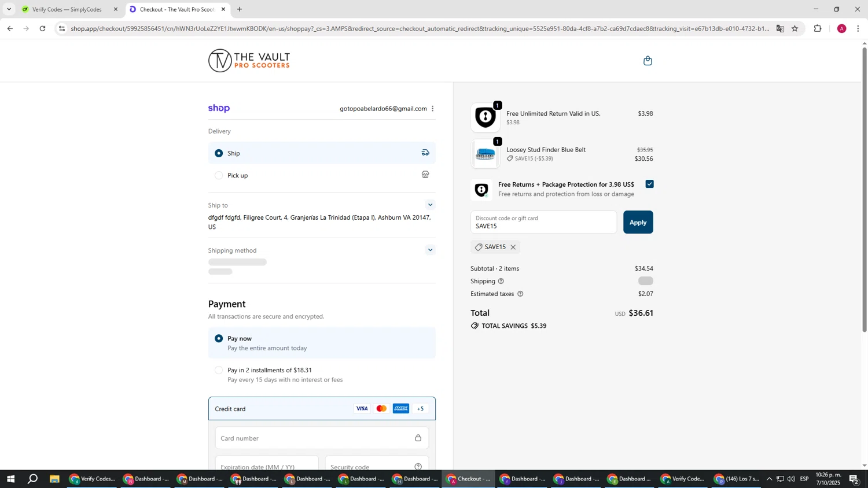
Task: Show the +5 additional card types
Action: 421,409
